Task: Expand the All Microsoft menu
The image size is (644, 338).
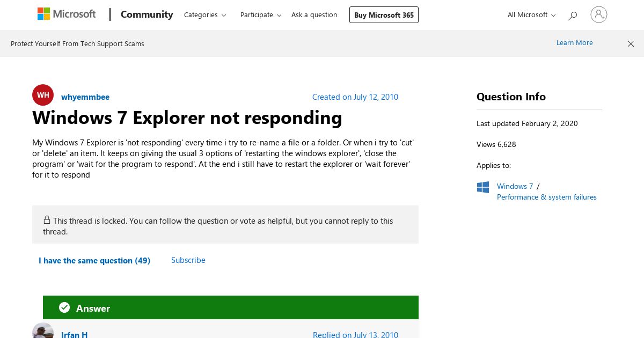Action: pos(532,15)
